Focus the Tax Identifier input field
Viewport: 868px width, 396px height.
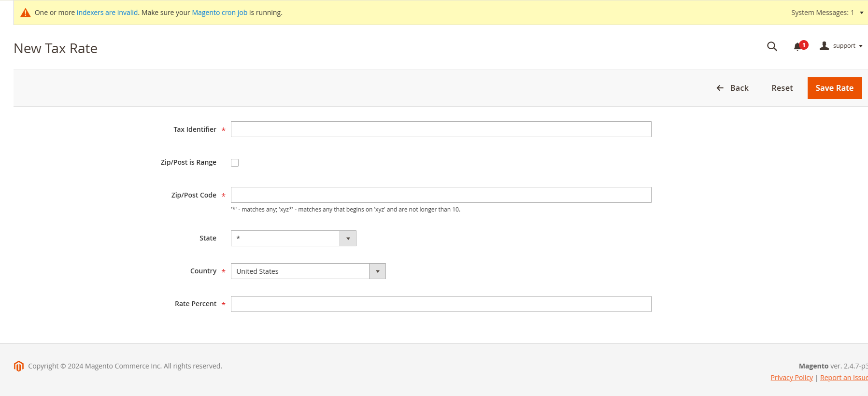tap(441, 129)
